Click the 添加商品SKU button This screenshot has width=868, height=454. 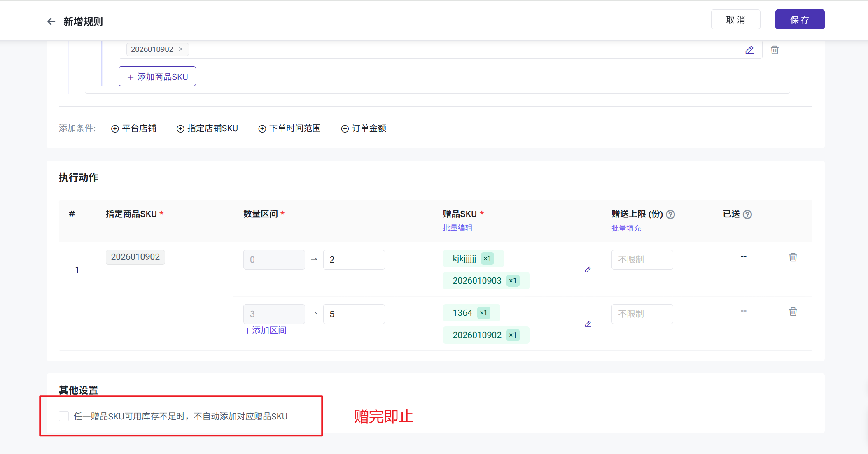[x=157, y=77]
